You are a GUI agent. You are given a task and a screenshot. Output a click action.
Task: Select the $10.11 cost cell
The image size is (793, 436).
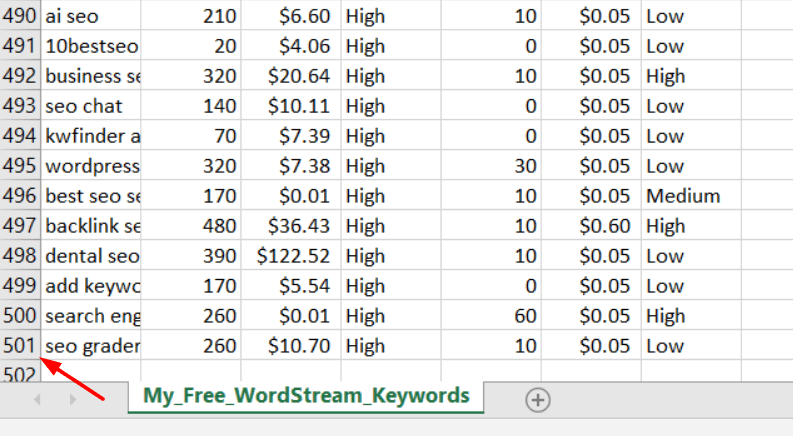click(x=291, y=106)
